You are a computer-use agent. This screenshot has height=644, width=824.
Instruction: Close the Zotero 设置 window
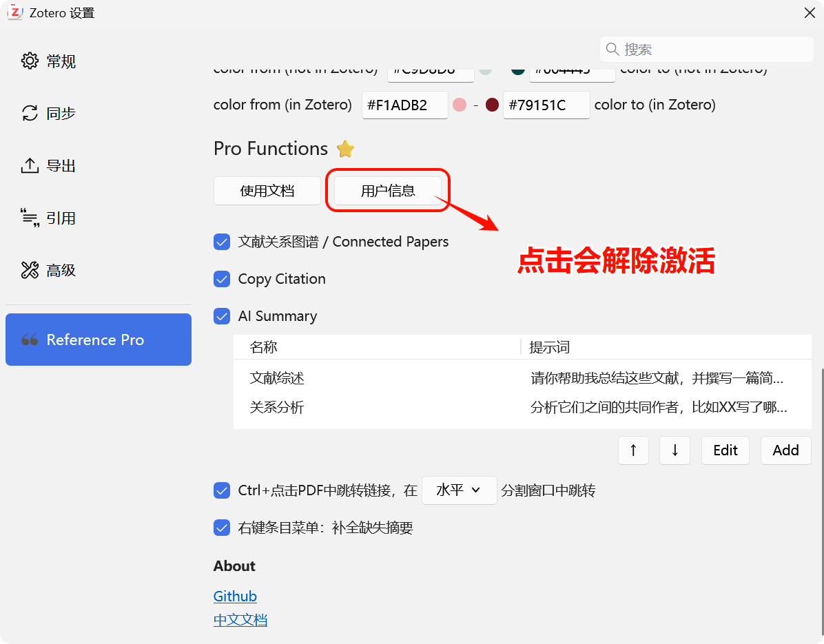click(810, 12)
